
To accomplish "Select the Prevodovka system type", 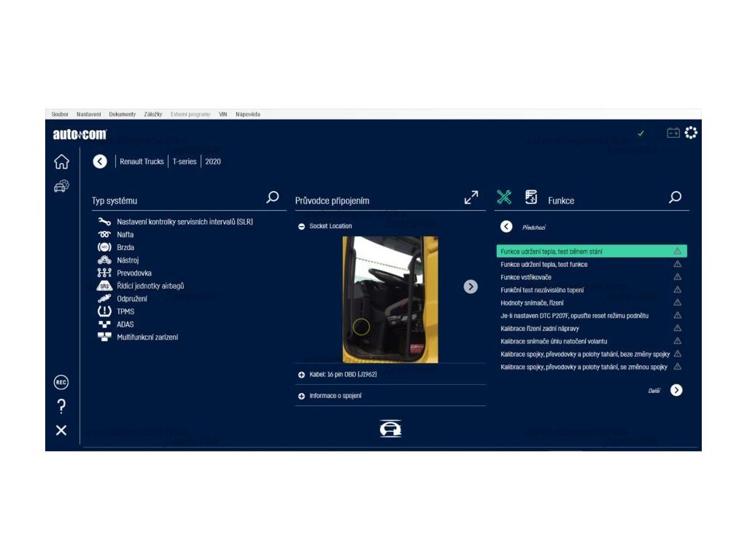I will (x=134, y=273).
